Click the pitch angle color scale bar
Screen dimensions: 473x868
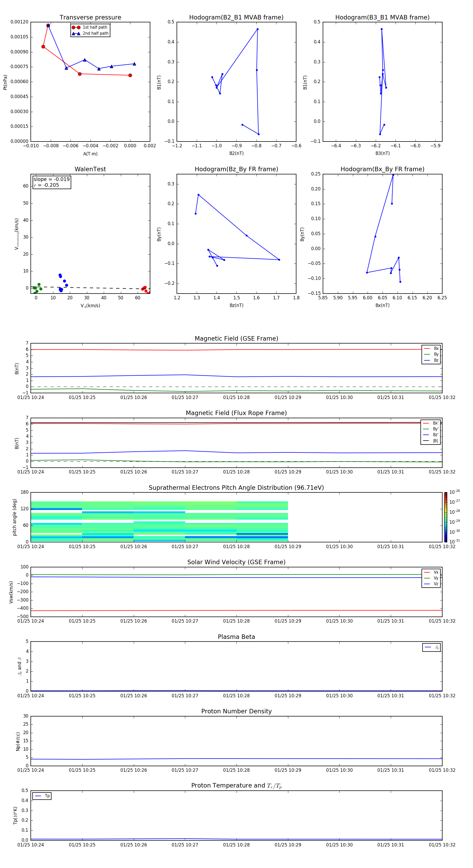pos(446,517)
